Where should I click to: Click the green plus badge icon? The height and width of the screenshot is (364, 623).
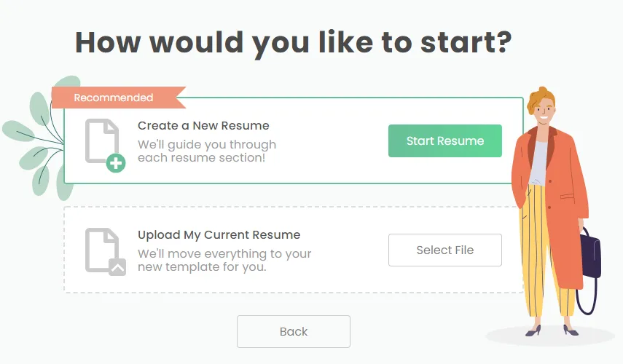pyautogui.click(x=116, y=163)
